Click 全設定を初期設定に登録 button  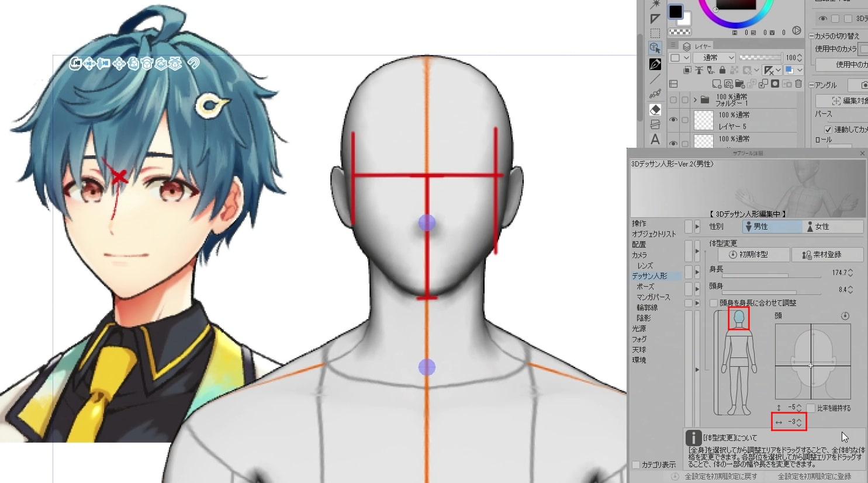814,477
